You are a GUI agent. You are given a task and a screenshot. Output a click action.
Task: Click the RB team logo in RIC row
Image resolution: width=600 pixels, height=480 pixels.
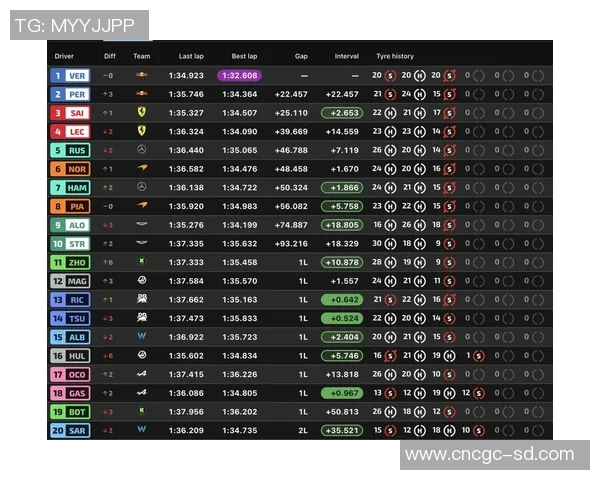(142, 299)
